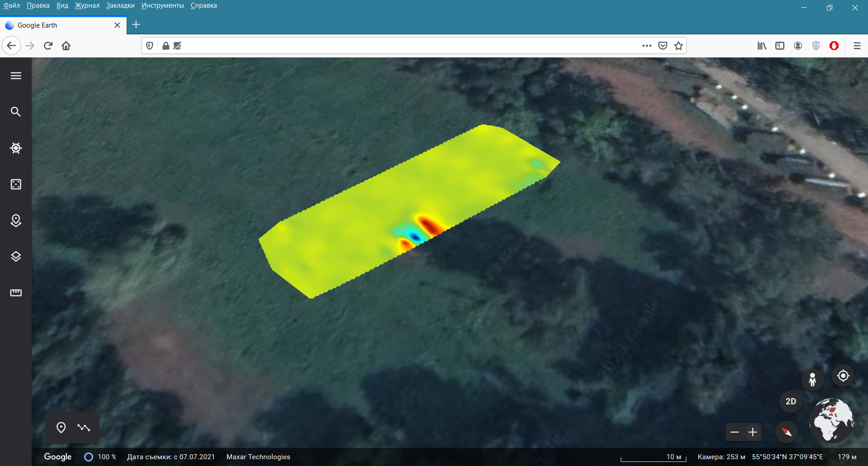View site security lock info
The width and height of the screenshot is (868, 466).
click(166, 46)
